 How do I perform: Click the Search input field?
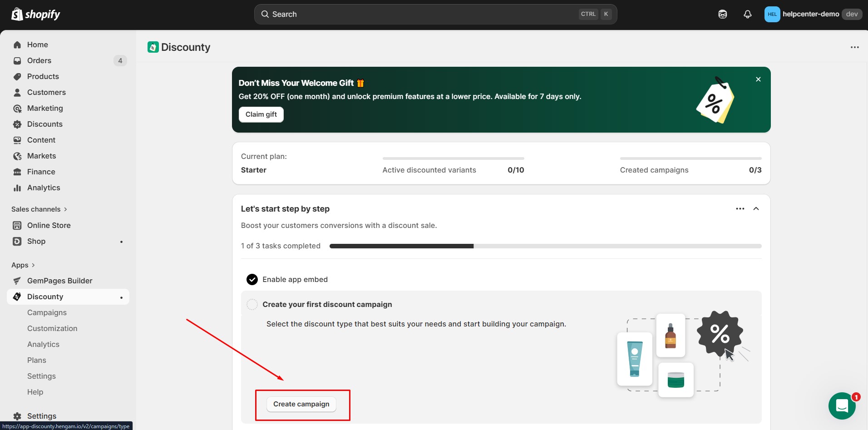[x=435, y=14]
